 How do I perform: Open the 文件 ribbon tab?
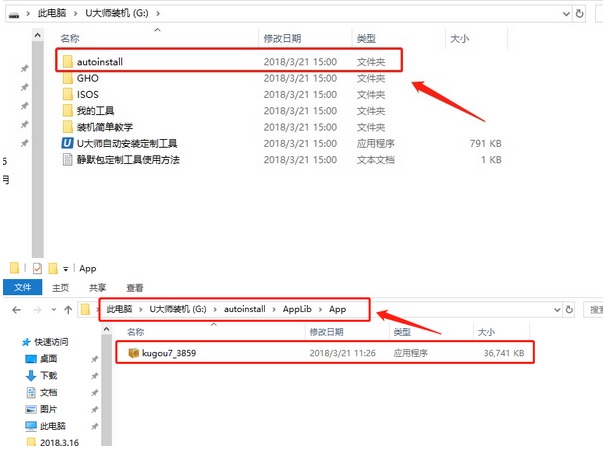[x=22, y=287]
